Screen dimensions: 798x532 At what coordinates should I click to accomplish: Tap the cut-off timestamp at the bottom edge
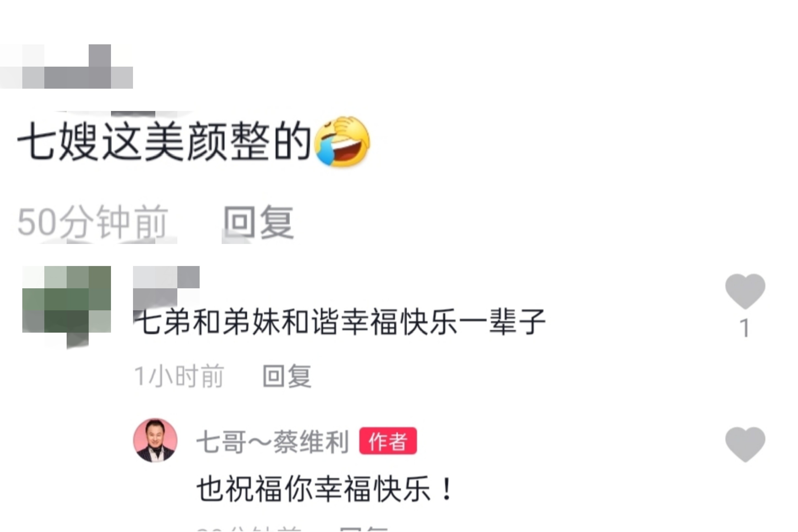pos(249,529)
